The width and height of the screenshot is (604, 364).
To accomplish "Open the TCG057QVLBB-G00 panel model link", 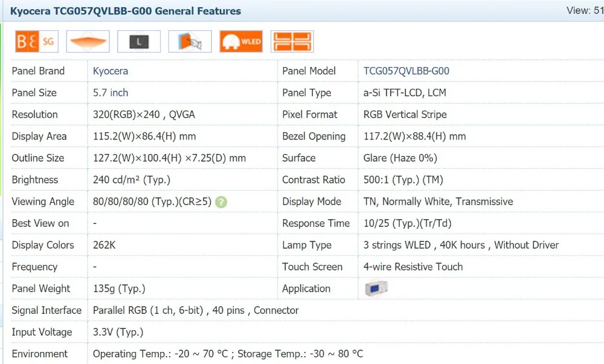I will [406, 71].
